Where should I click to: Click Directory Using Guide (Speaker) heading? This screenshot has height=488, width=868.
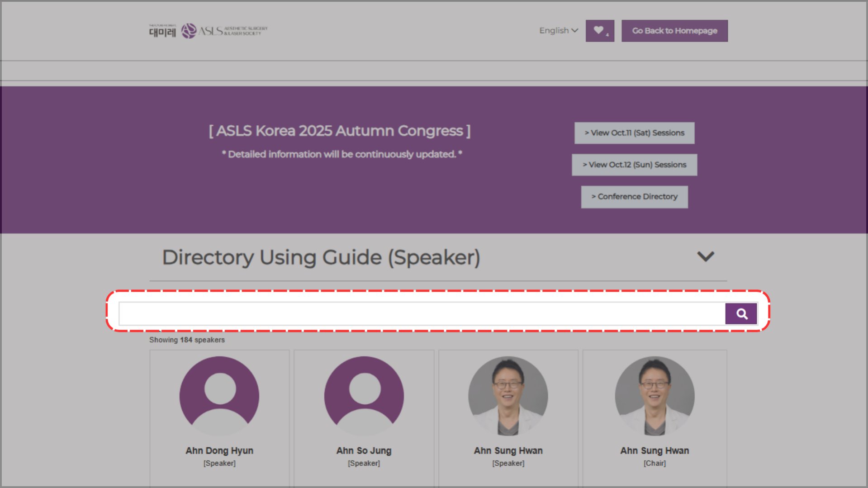(x=321, y=257)
